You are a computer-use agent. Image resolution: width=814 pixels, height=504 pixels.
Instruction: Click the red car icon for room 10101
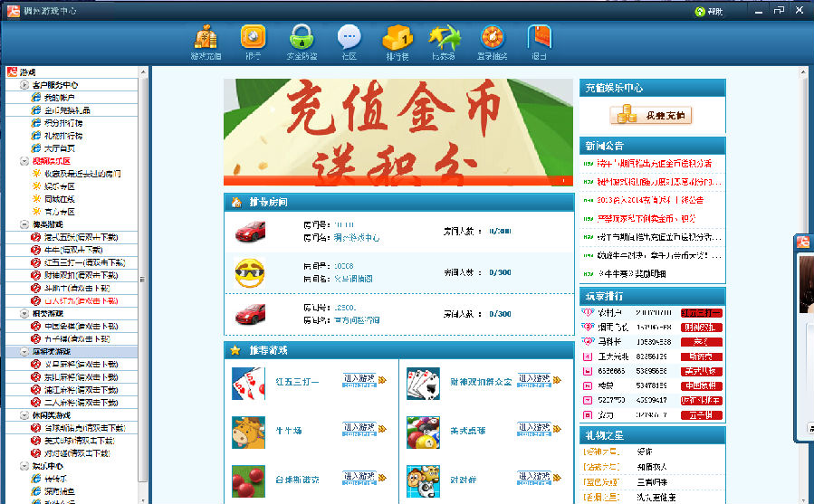click(x=250, y=231)
